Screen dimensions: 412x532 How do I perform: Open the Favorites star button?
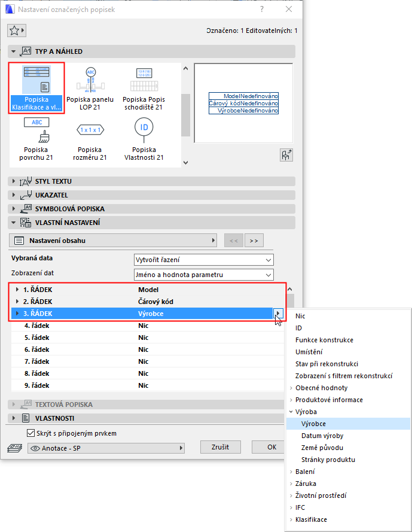point(17,31)
